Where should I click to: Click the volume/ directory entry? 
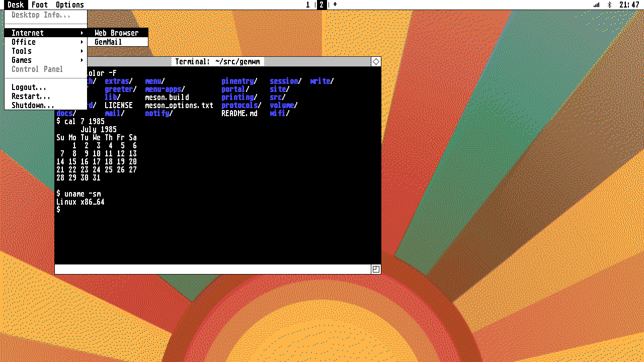click(284, 105)
